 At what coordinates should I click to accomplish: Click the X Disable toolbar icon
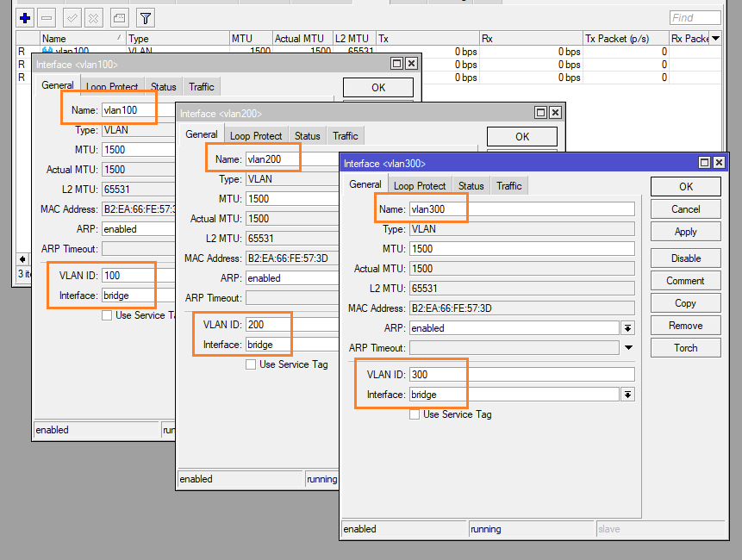(93, 17)
